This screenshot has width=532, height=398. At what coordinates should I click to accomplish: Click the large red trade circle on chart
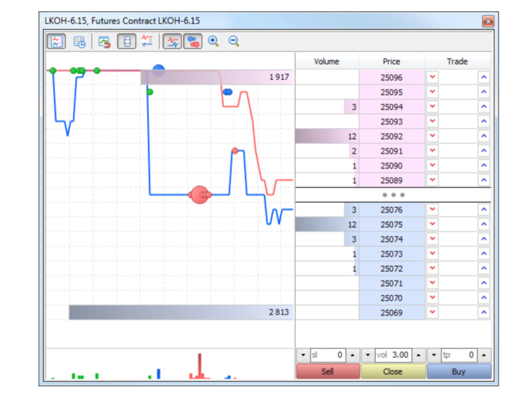coord(199,195)
